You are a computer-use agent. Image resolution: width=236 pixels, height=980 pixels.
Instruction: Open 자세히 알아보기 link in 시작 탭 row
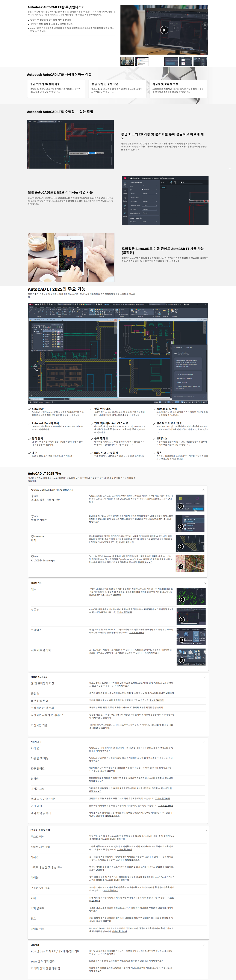pos(103,751)
